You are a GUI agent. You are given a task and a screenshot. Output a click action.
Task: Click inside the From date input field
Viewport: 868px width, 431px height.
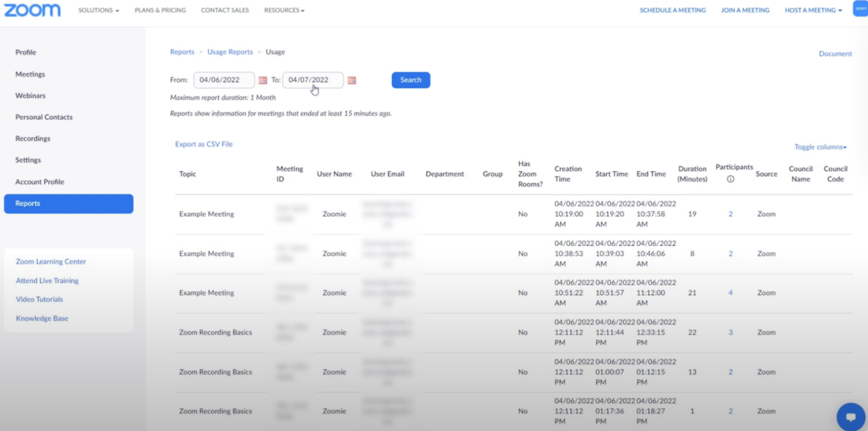point(224,80)
